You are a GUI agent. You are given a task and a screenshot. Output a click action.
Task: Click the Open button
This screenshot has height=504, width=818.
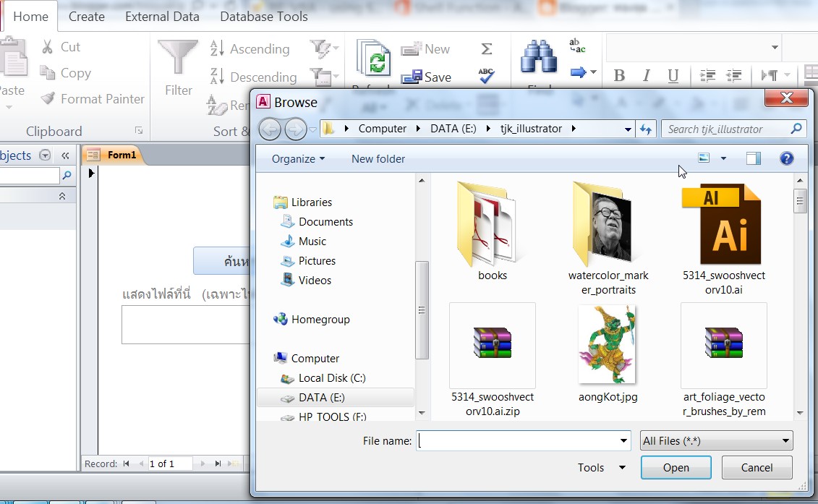tap(676, 468)
